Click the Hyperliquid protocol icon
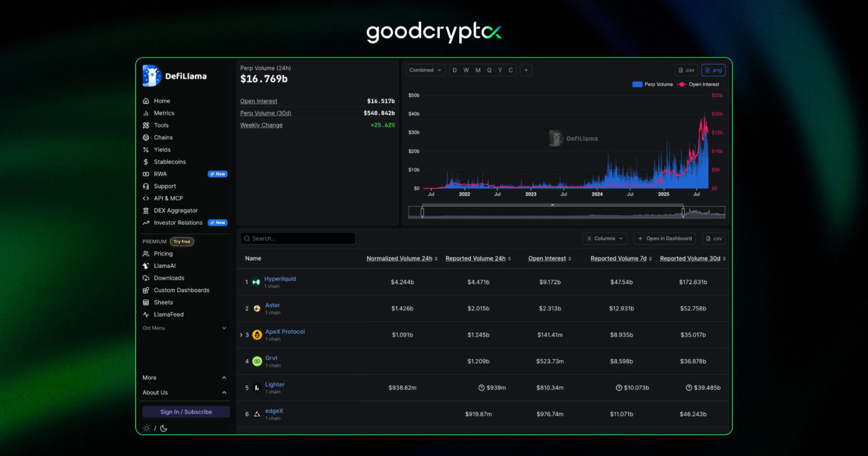The width and height of the screenshot is (868, 456). click(x=256, y=282)
